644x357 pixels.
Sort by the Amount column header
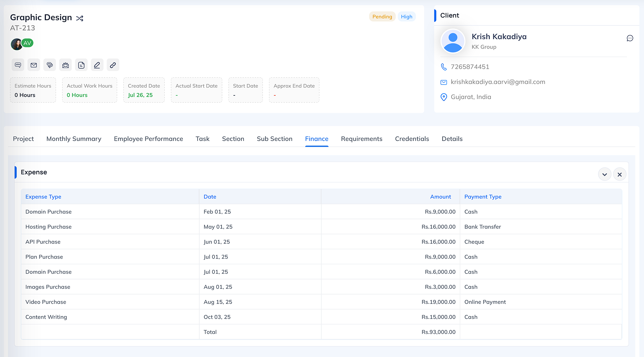click(x=440, y=197)
